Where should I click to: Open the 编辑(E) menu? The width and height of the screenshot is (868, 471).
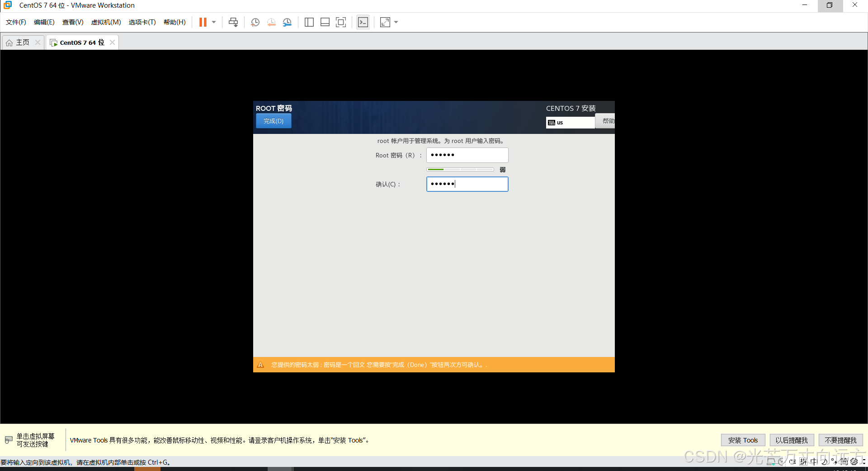tap(44, 22)
